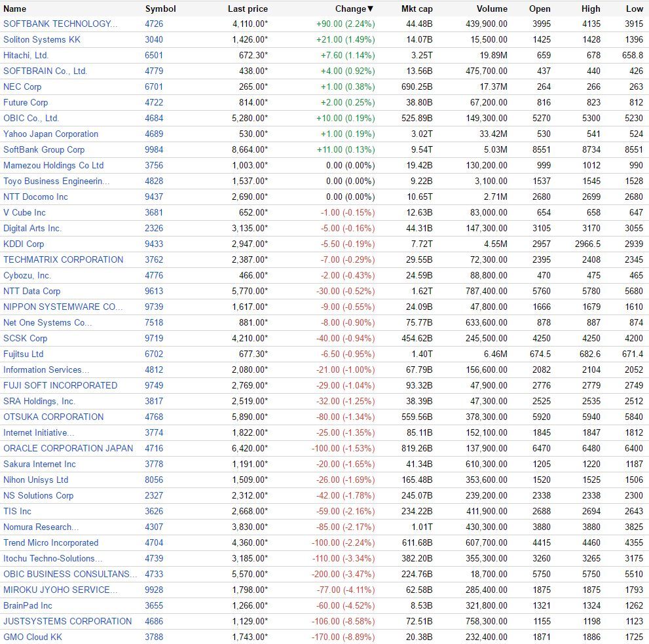Open Net One Systems link
The height and width of the screenshot is (644, 649).
pyautogui.click(x=48, y=323)
